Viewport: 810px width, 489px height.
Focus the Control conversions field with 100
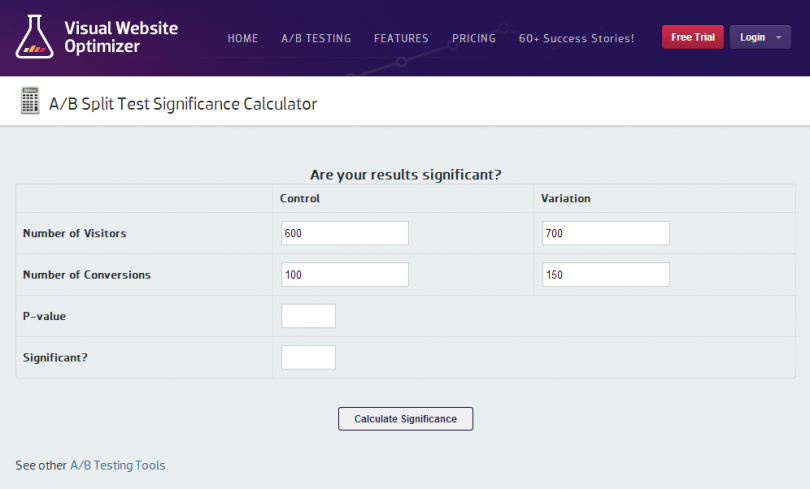[345, 274]
